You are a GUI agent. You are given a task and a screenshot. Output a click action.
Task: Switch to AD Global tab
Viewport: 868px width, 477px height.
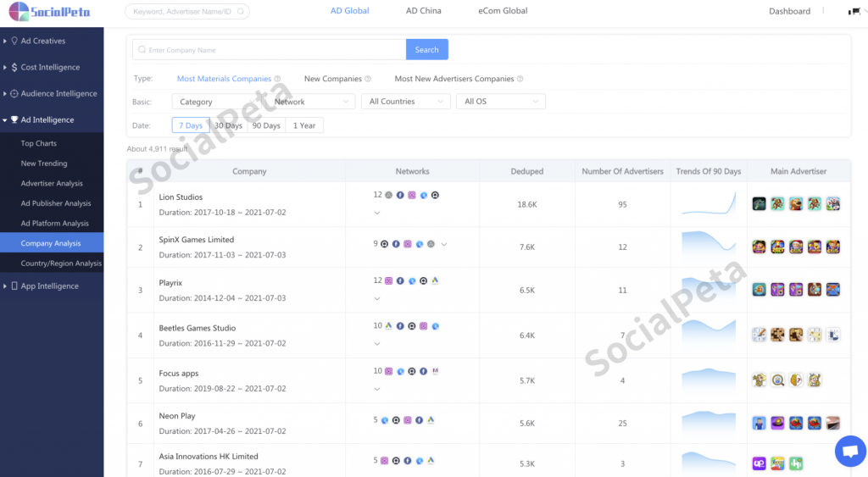click(350, 10)
